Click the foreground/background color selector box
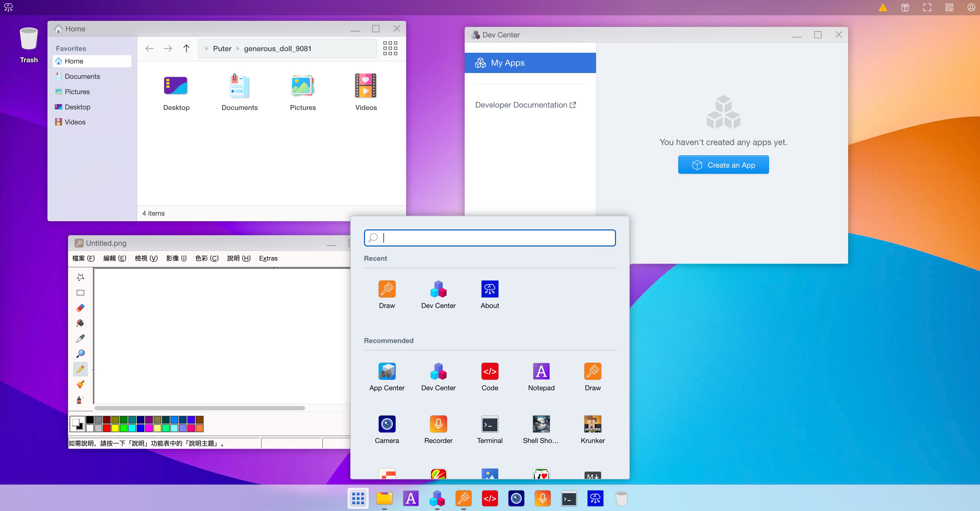980x511 pixels. tap(78, 423)
